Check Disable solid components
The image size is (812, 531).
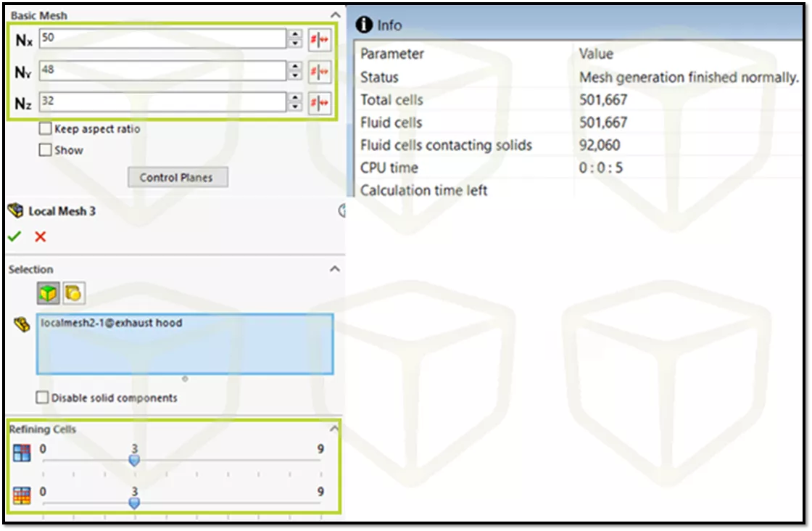pyautogui.click(x=43, y=398)
